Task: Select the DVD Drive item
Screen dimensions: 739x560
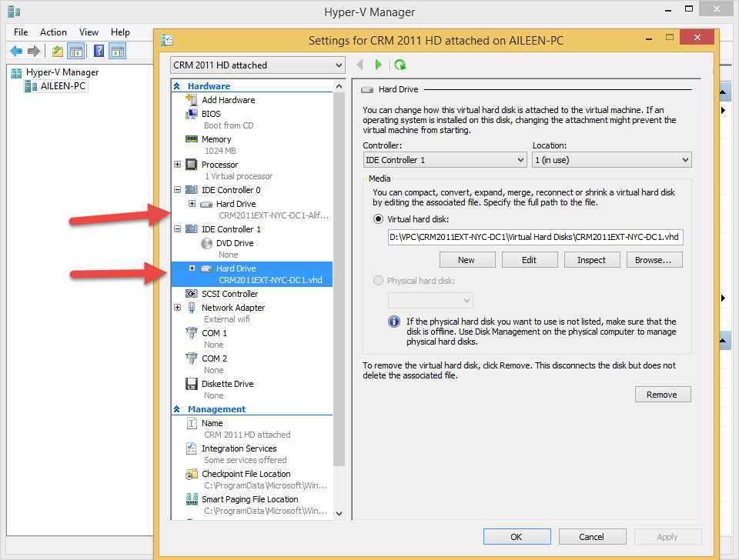Action: 235,244
